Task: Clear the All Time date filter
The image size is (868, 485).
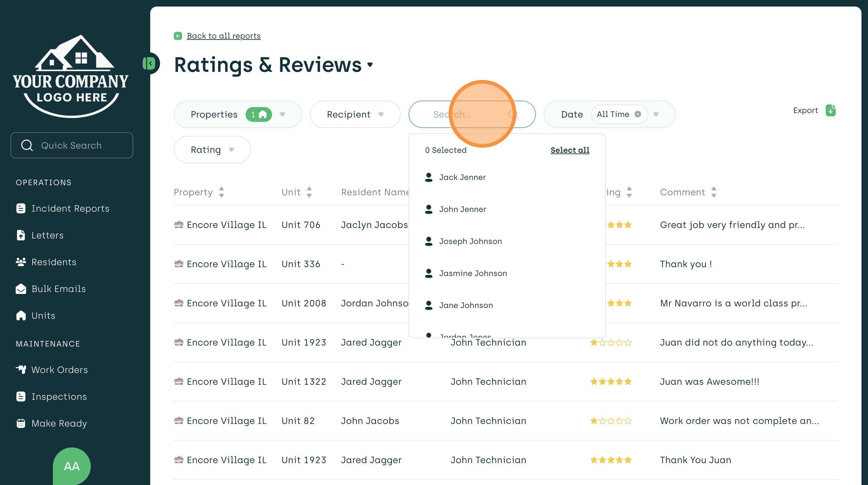Action: click(637, 114)
